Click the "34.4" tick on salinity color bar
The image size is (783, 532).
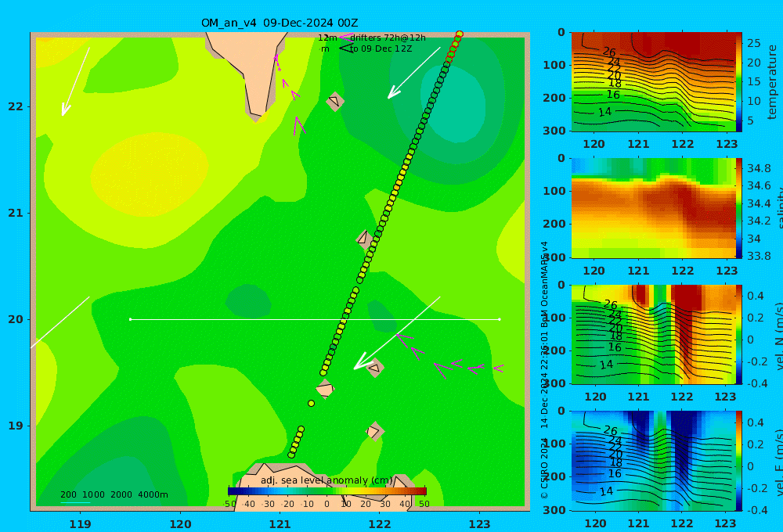coord(759,203)
